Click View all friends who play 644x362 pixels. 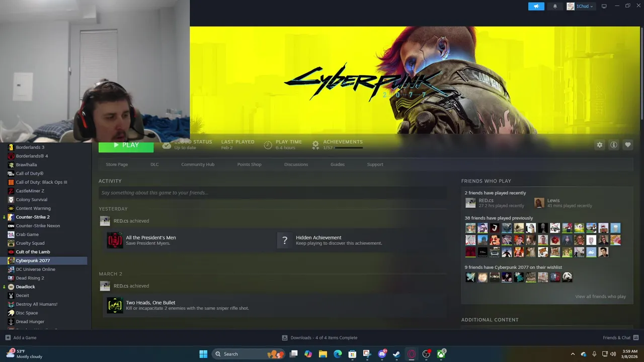tap(601, 297)
